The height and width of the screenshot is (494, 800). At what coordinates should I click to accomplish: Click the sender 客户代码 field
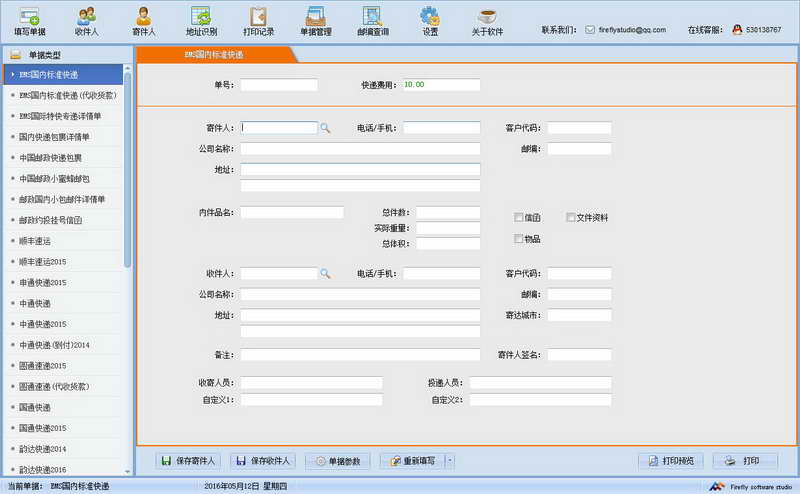pos(580,128)
